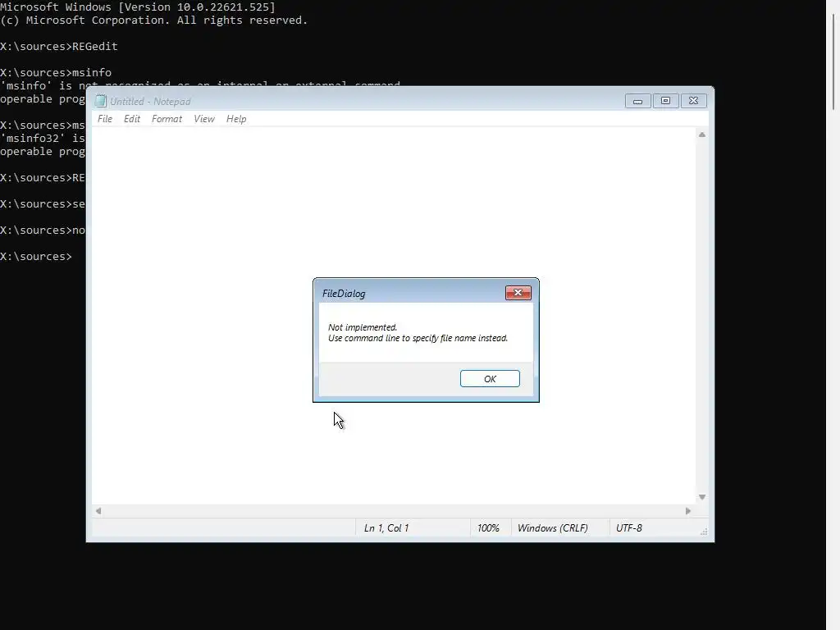The height and width of the screenshot is (630, 840).
Task: Click the X:\sources>msinfo command line
Action: tap(56, 73)
